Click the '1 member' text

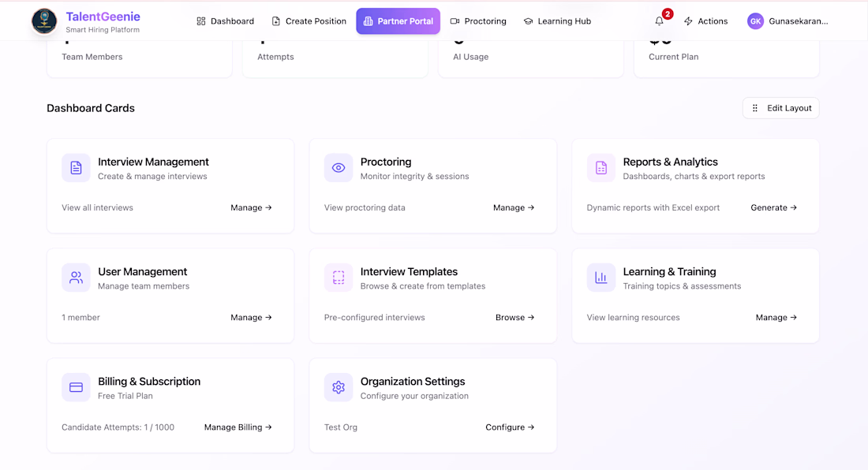point(80,317)
